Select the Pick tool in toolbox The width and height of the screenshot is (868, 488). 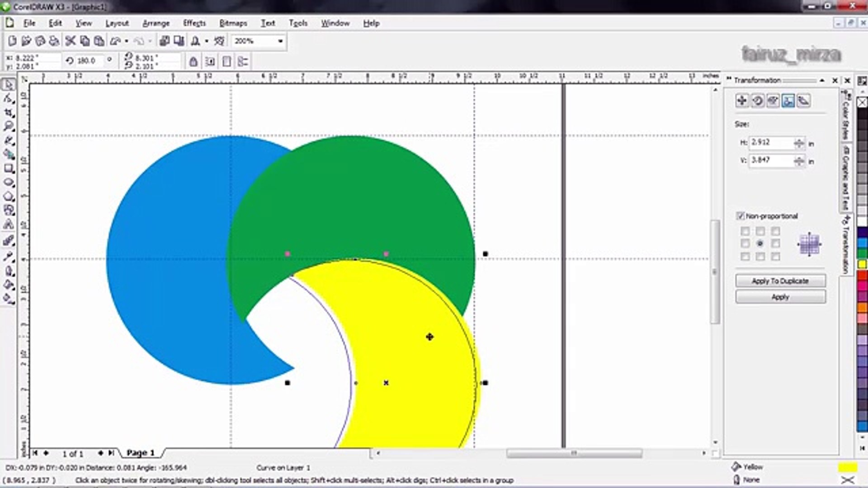point(9,84)
